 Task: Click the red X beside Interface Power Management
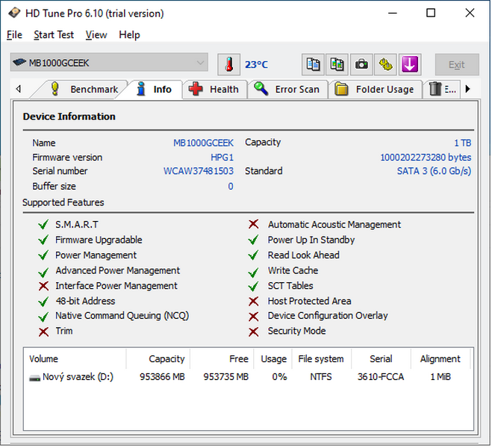(43, 286)
